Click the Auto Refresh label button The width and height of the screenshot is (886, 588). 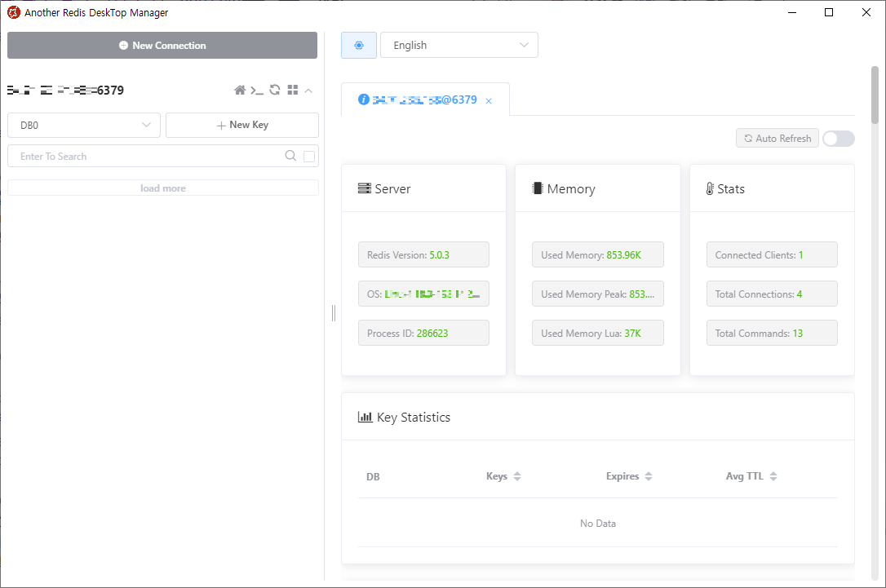(x=777, y=139)
